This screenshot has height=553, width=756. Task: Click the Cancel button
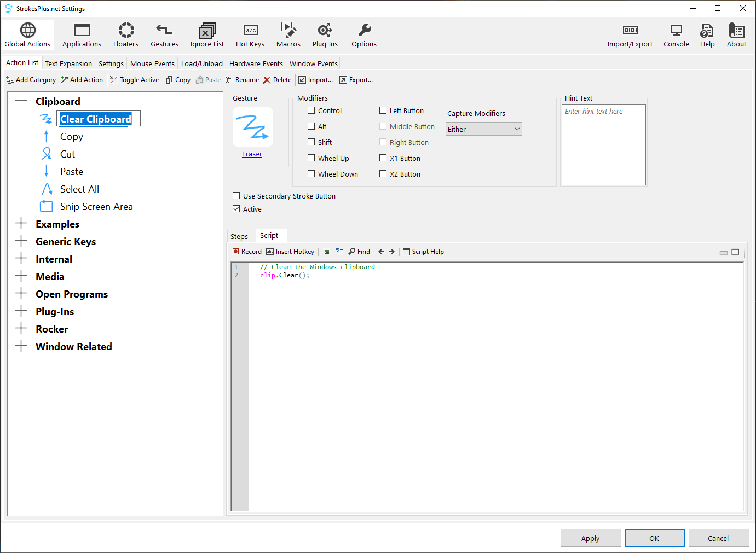tap(718, 538)
